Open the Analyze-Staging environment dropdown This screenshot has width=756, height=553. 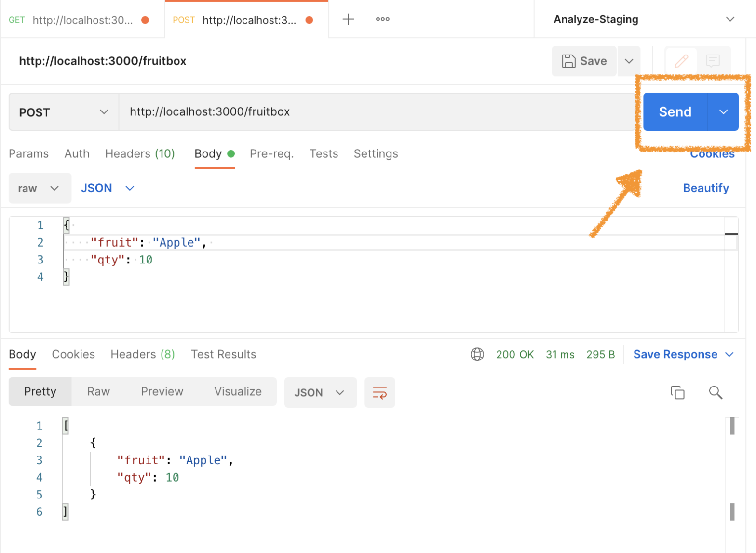point(644,19)
